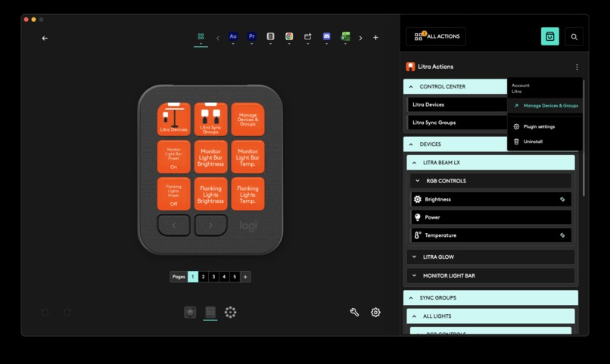This screenshot has width=610, height=364.
Task: Click the actions panel vertical scrollbar
Action: click(x=584, y=138)
